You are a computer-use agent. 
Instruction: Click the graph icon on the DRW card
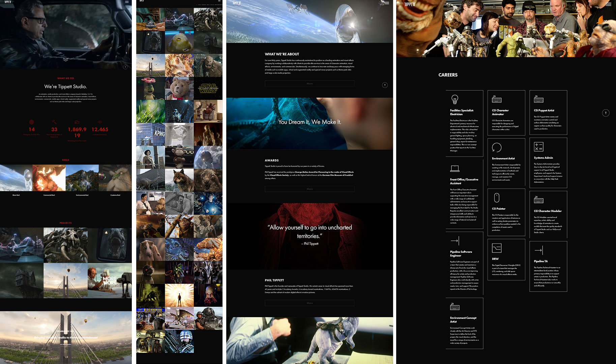point(497,248)
